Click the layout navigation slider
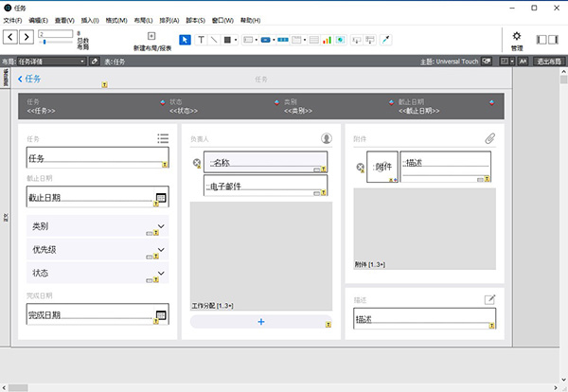The height and width of the screenshot is (392, 568). [x=56, y=42]
